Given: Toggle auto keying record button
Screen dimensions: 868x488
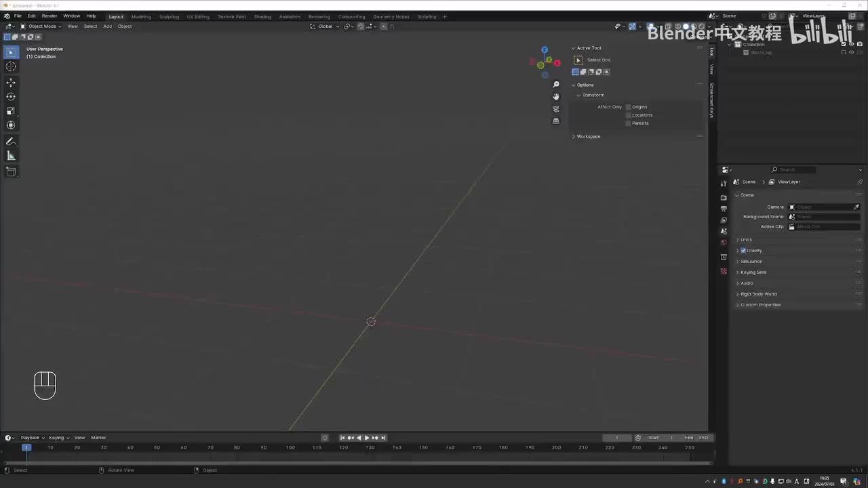Looking at the screenshot, I should pyautogui.click(x=325, y=438).
